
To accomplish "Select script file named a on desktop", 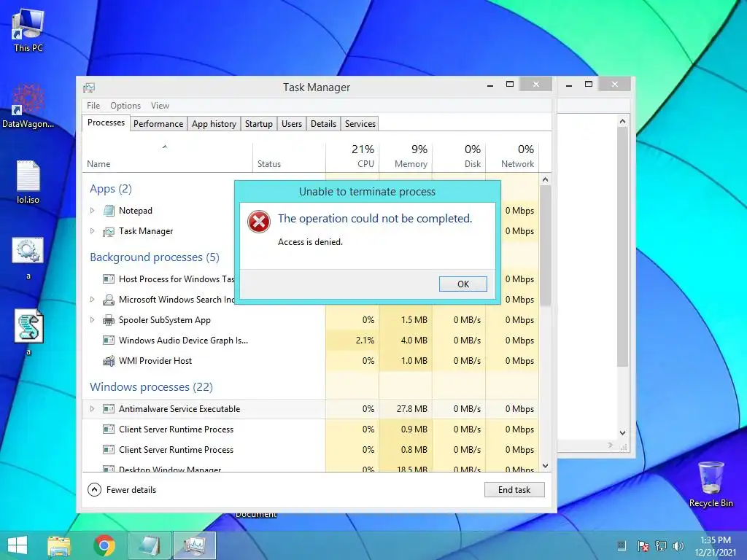I will pyautogui.click(x=28, y=332).
